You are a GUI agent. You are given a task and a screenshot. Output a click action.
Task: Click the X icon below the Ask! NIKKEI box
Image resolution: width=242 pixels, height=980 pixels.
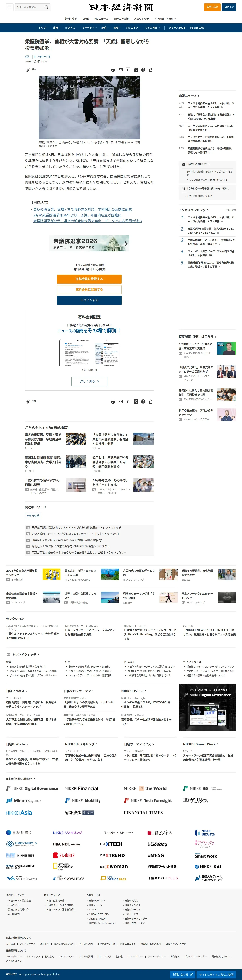[136, 401]
